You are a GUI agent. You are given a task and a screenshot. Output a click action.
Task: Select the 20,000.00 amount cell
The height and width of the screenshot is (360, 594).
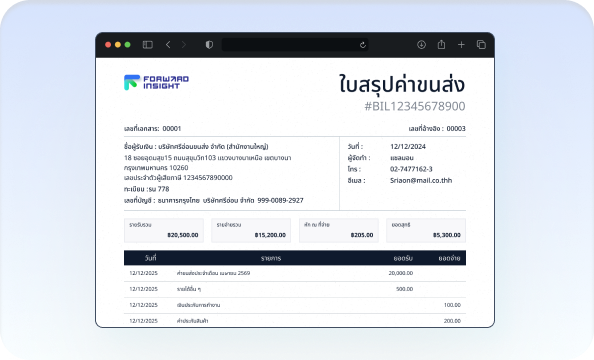[x=401, y=273]
